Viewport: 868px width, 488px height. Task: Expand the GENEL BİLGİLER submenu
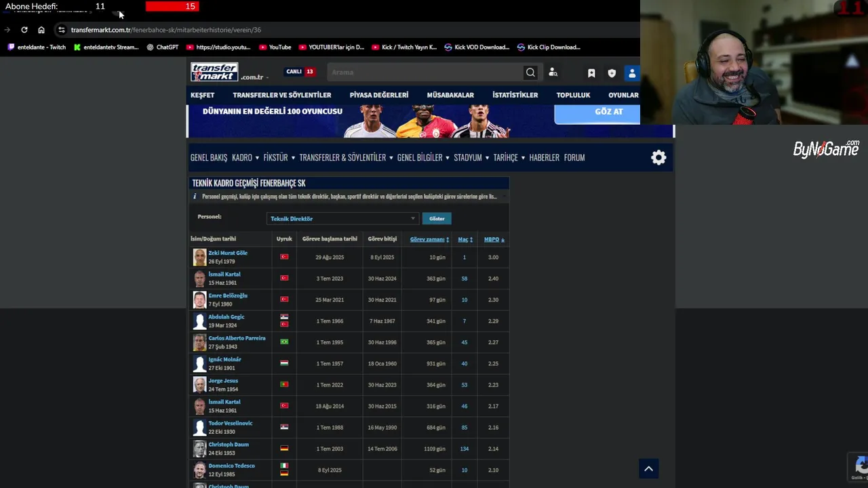[x=423, y=157]
